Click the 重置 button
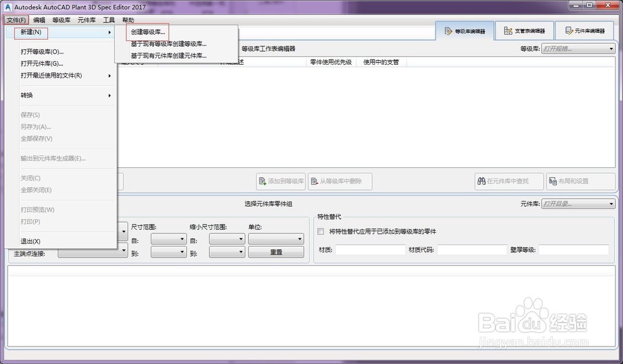Image resolution: width=623 pixels, height=364 pixels. 276,252
